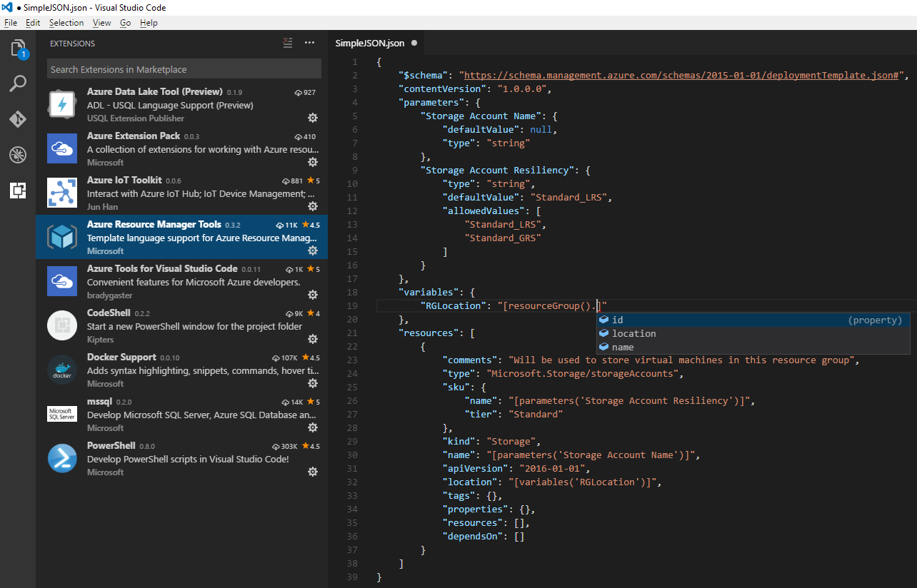917x588 pixels.
Task: Open manage gear for mssql
Action: pos(312,427)
